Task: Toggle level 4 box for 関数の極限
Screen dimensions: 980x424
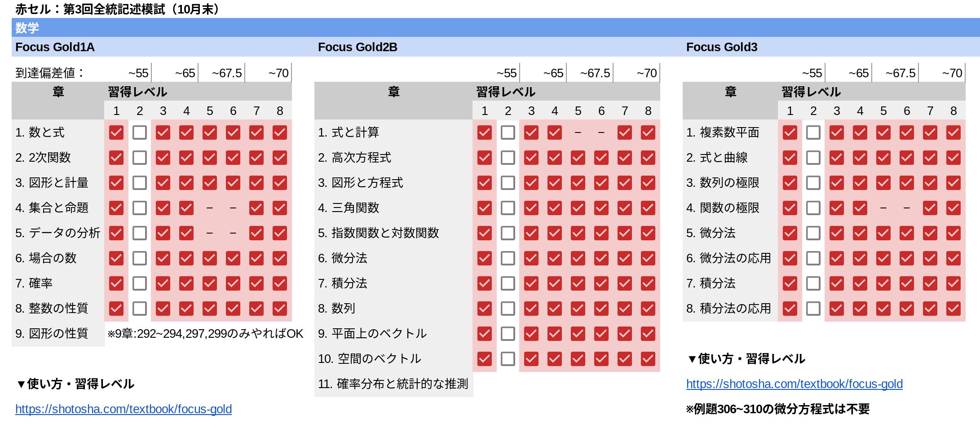Action: click(x=860, y=208)
